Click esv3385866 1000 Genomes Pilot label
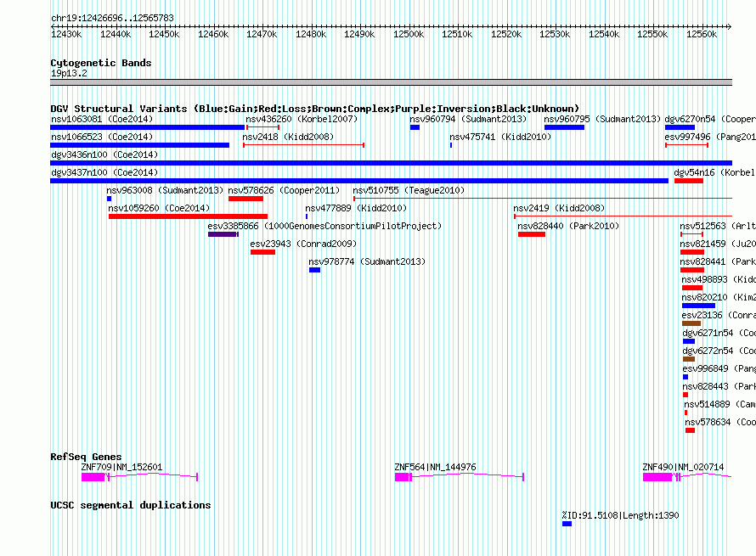The width and height of the screenshot is (756, 556). 324,226
